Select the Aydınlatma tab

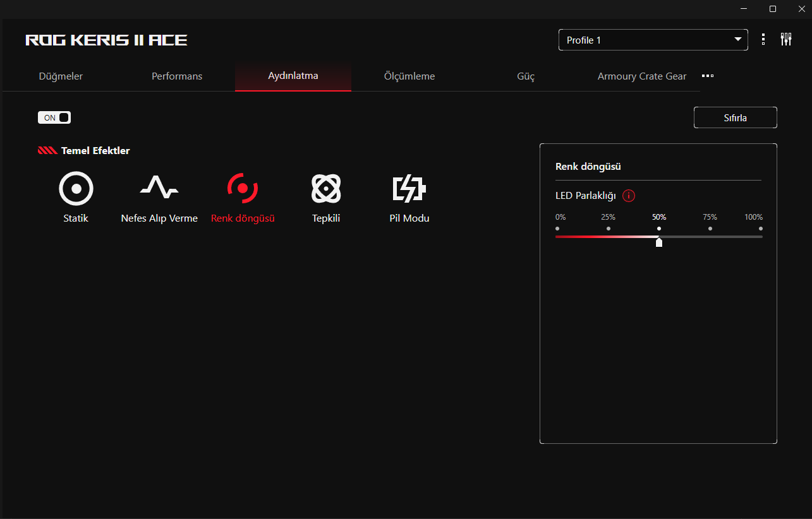tap(293, 76)
